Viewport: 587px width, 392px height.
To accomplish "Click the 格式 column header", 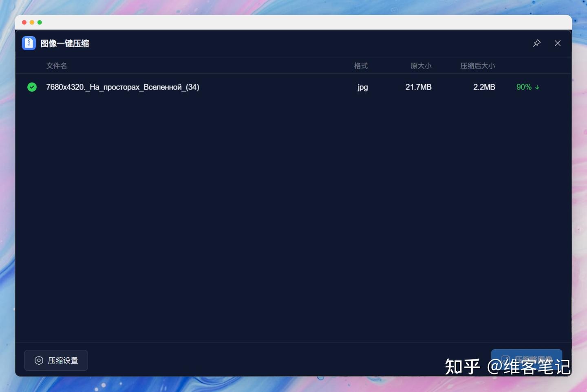I will (361, 65).
